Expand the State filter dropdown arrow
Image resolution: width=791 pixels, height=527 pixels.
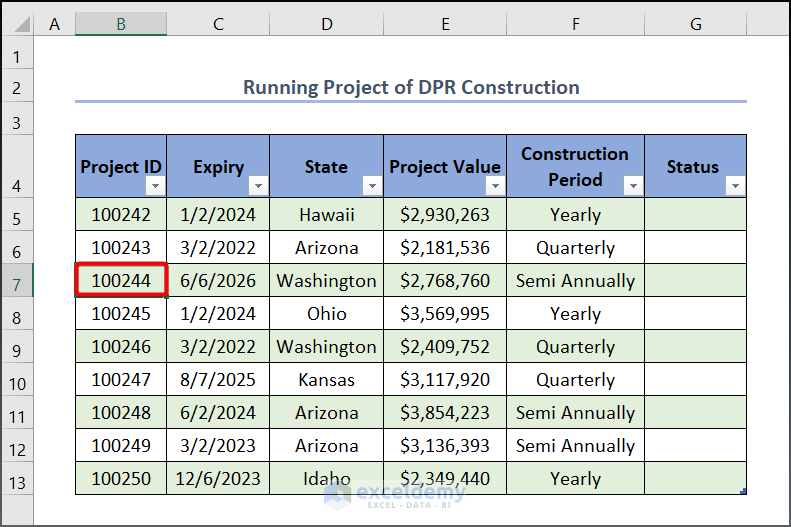pyautogui.click(x=371, y=186)
